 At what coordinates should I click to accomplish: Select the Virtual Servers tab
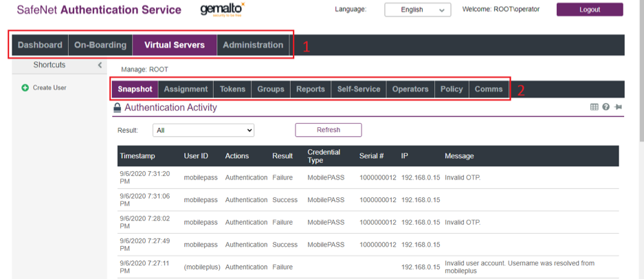pos(175,45)
